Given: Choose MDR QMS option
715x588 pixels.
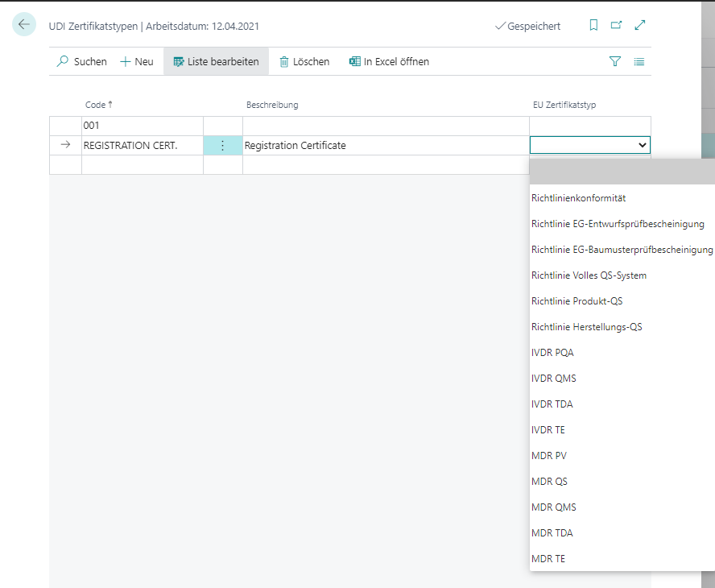Looking at the screenshot, I should tap(554, 507).
